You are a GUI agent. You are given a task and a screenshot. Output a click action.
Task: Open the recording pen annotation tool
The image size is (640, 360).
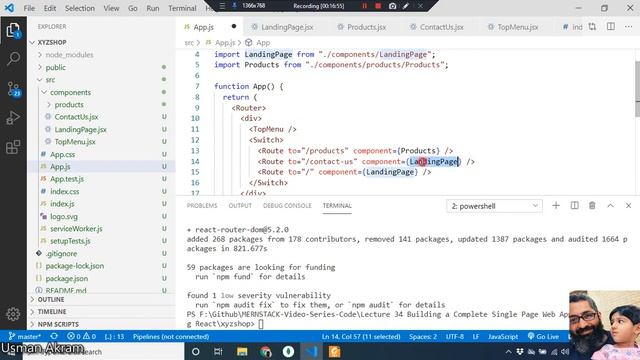point(406,6)
